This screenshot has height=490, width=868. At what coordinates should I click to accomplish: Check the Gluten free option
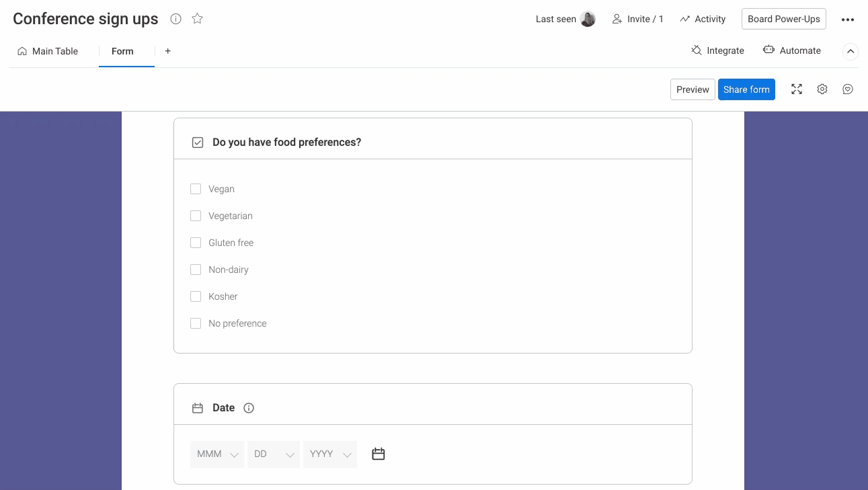tap(196, 243)
